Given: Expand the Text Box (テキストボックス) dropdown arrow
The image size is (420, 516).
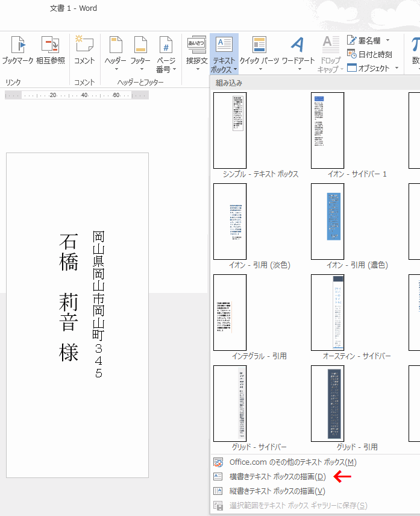Looking at the screenshot, I should pyautogui.click(x=236, y=69).
